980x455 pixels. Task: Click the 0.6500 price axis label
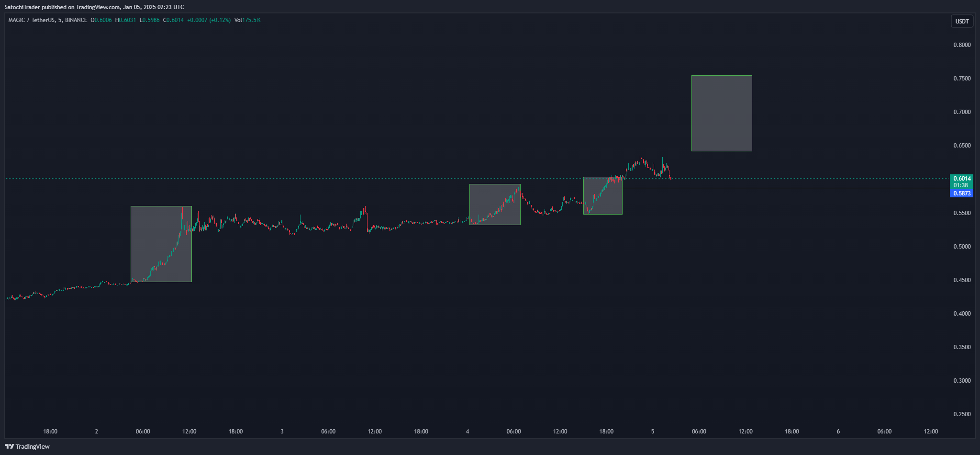(962, 146)
